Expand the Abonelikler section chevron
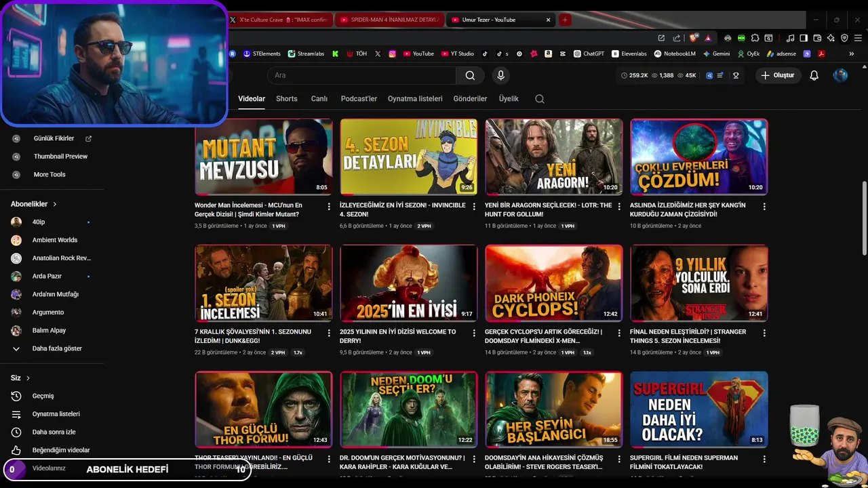Screen dimensions: 868x488 (x=55, y=204)
